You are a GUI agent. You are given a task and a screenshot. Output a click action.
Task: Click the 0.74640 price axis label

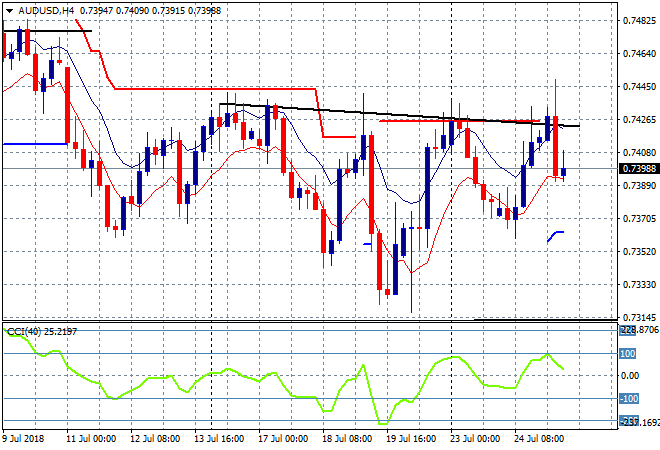pyautogui.click(x=639, y=53)
